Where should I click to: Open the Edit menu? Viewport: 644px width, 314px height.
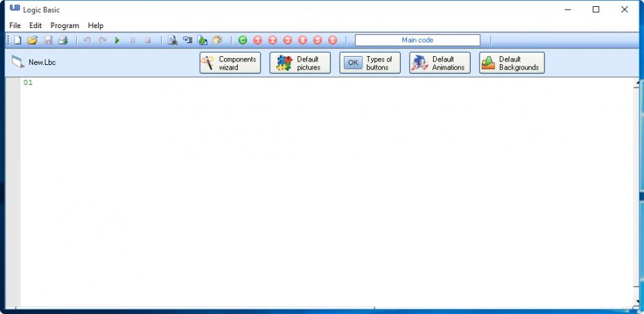click(x=36, y=25)
